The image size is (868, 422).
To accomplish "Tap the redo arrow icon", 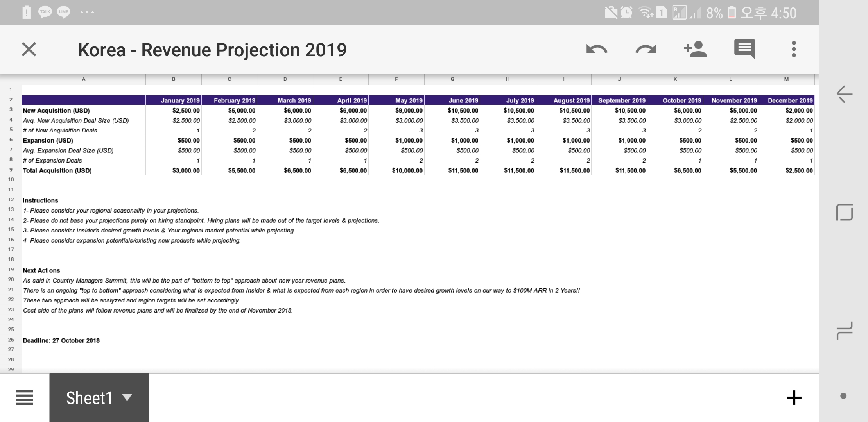I will tap(646, 49).
